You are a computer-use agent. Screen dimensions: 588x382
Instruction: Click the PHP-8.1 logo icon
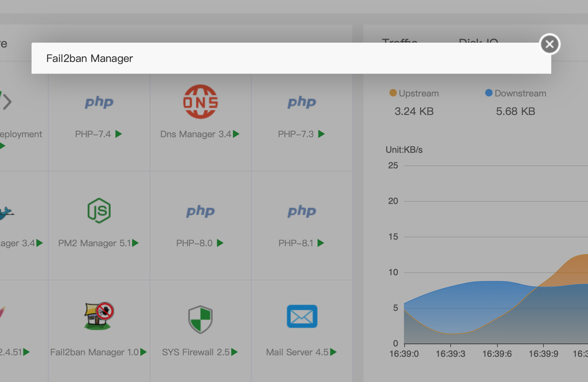[302, 211]
